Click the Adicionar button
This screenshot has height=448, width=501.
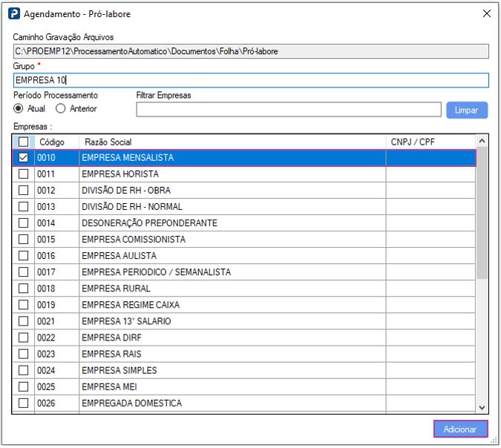[x=460, y=429]
